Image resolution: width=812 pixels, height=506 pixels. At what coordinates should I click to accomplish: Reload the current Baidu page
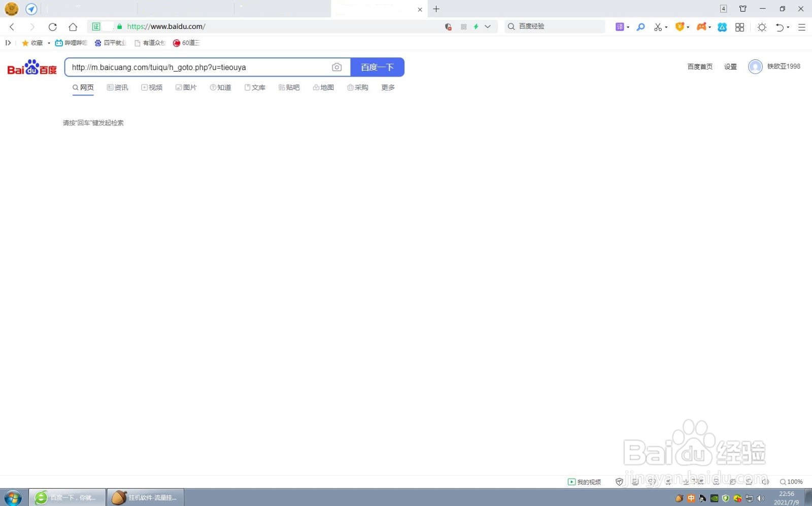pyautogui.click(x=53, y=26)
